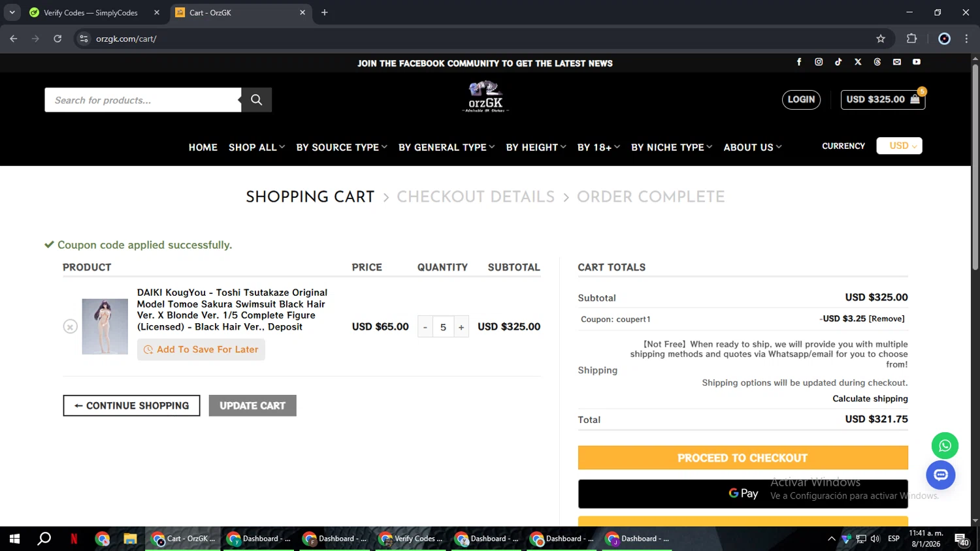
Task: Expand the ABOUT US menu
Action: pos(753,148)
